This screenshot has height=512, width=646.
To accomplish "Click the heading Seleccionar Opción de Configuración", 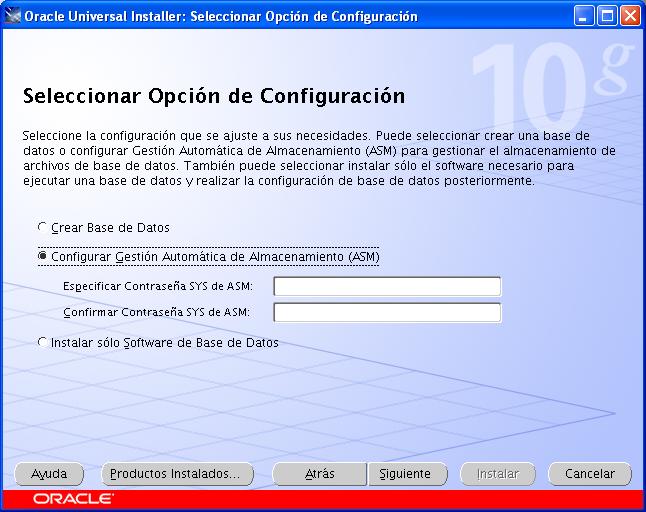I will point(214,96).
